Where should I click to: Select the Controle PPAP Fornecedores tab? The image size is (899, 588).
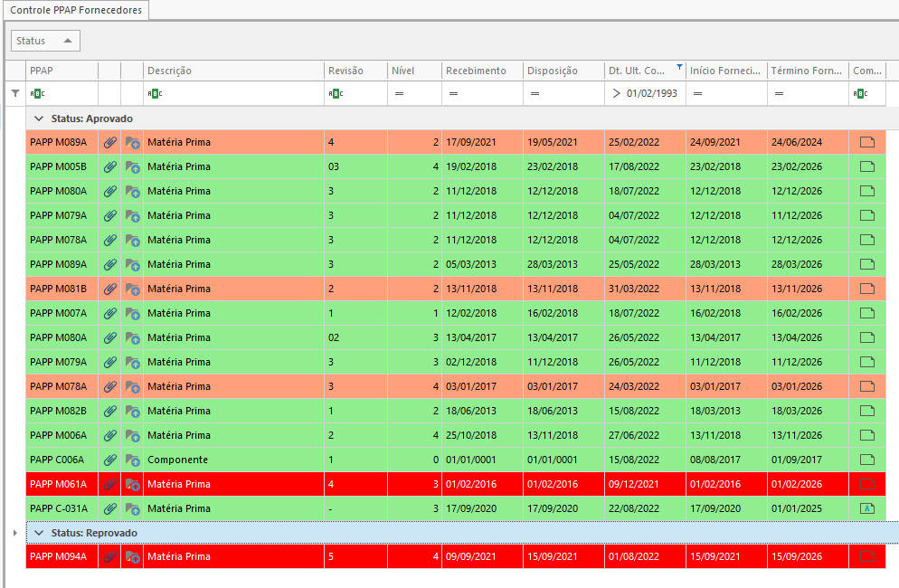coord(75,9)
